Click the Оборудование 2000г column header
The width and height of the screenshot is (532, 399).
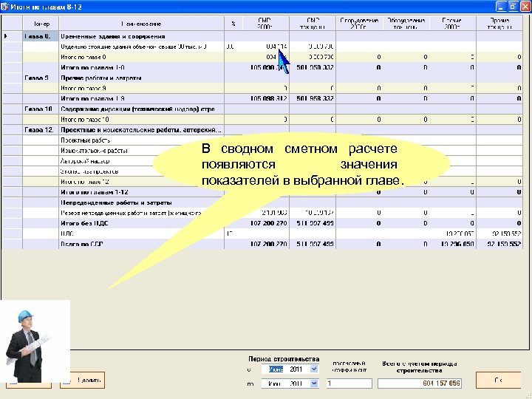pyautogui.click(x=359, y=24)
